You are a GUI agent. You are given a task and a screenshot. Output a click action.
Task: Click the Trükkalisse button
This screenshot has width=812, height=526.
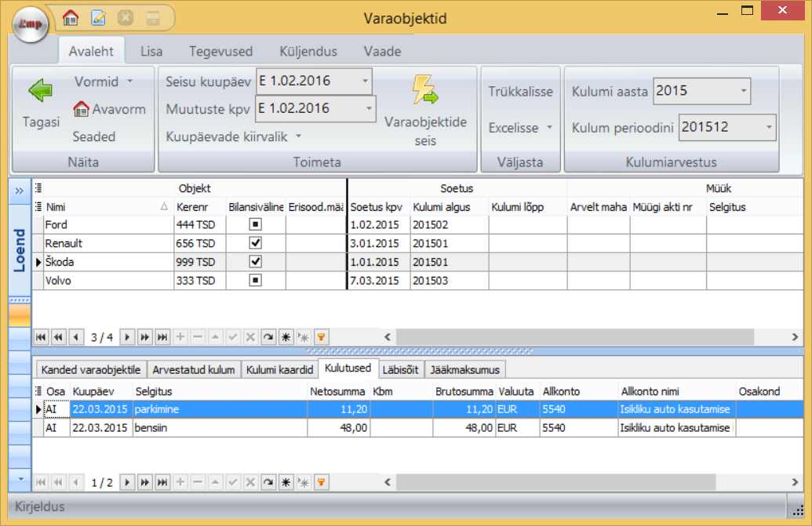pyautogui.click(x=520, y=91)
